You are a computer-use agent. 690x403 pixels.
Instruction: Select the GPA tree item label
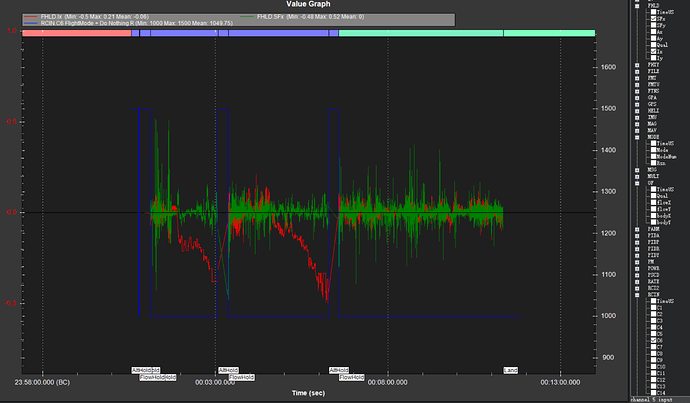(x=652, y=98)
